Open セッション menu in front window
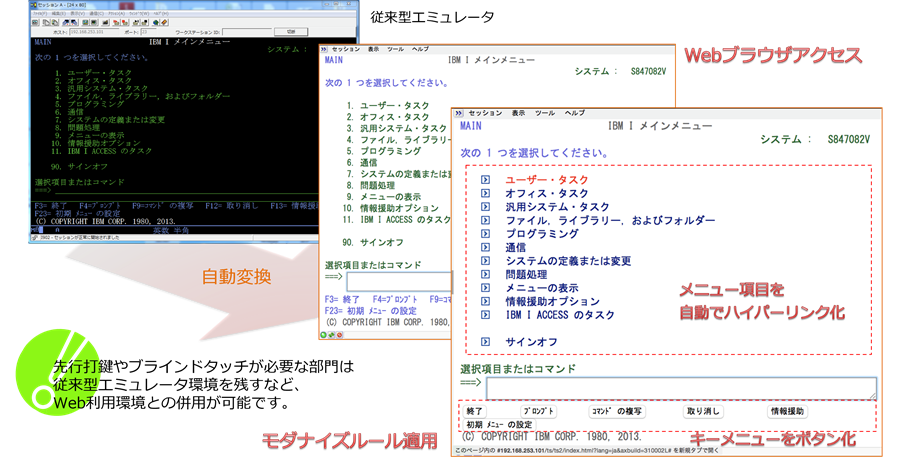 [x=485, y=113]
